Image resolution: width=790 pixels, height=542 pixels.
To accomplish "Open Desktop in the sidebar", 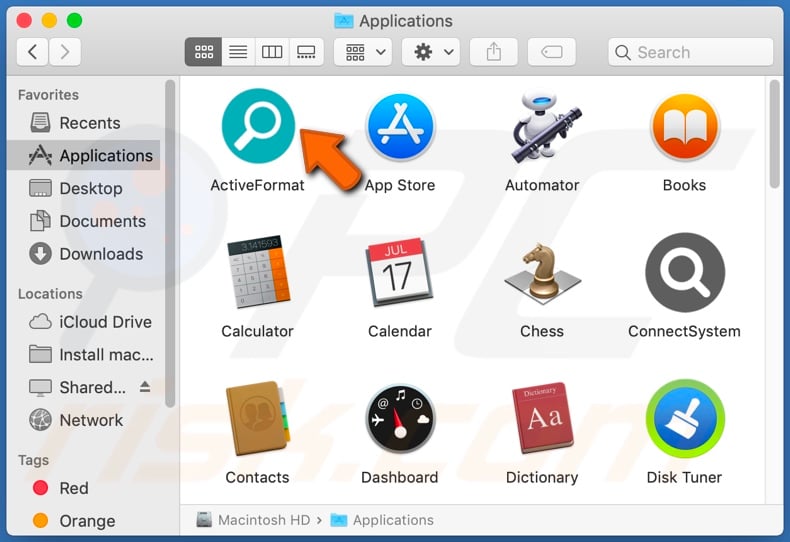I will tap(84, 188).
